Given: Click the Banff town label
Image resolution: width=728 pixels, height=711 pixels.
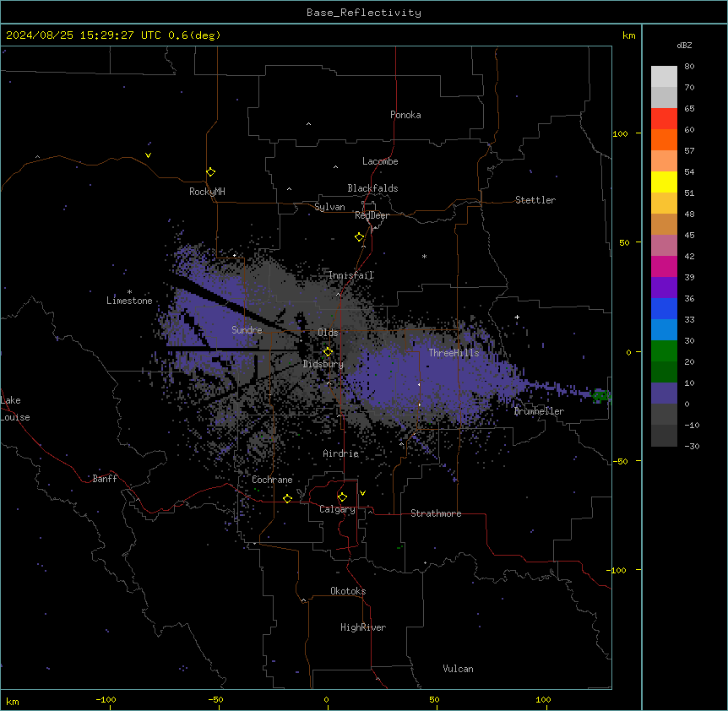Looking at the screenshot, I should pyautogui.click(x=105, y=479).
